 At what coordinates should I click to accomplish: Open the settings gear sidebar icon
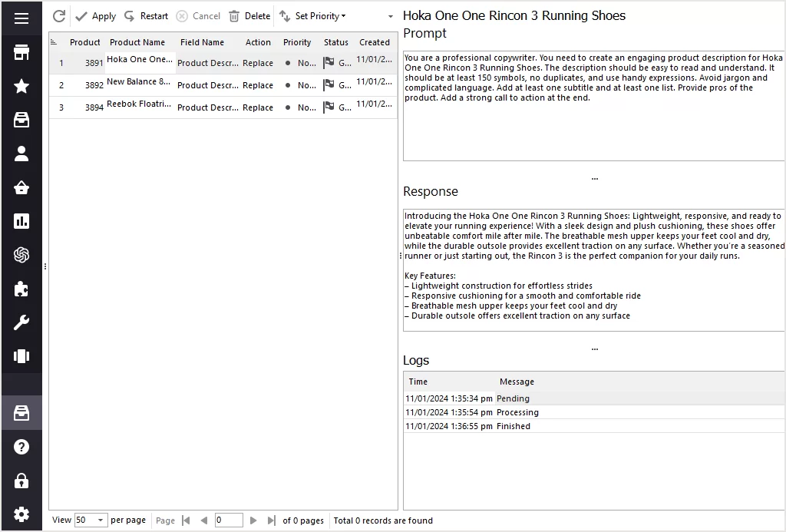pyautogui.click(x=21, y=514)
